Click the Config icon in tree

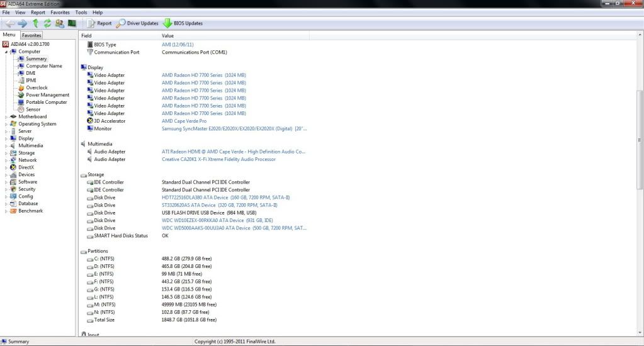[13, 196]
